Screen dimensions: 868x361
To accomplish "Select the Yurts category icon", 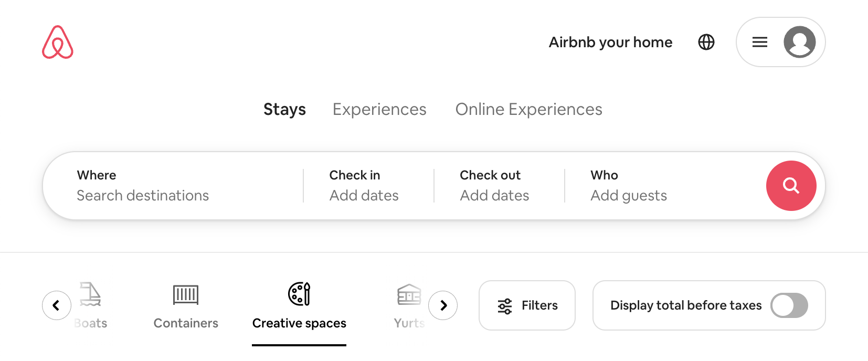I will coord(409,294).
